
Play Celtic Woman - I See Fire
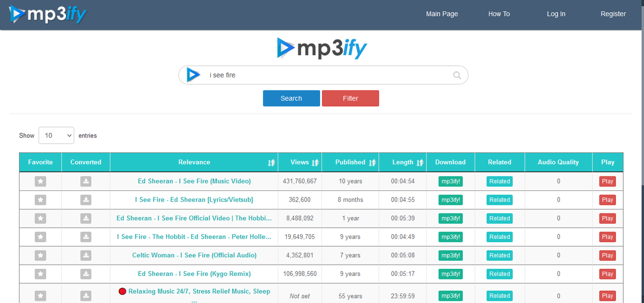pos(607,255)
